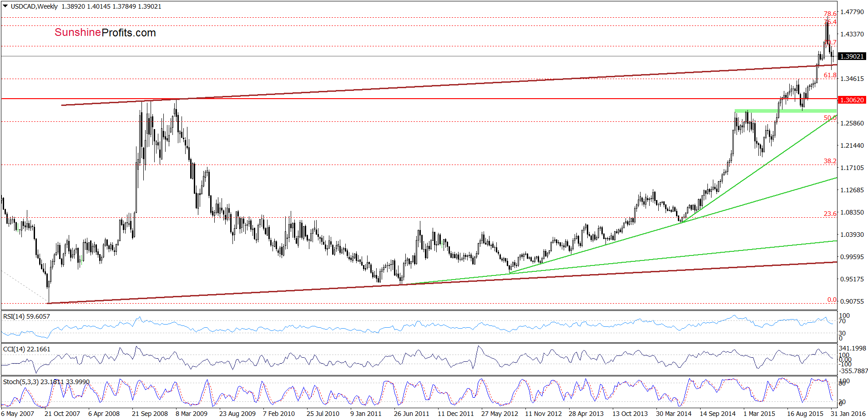The image size is (868, 420).
Task: Click the 1.08350 price axis value
Action: 852,212
